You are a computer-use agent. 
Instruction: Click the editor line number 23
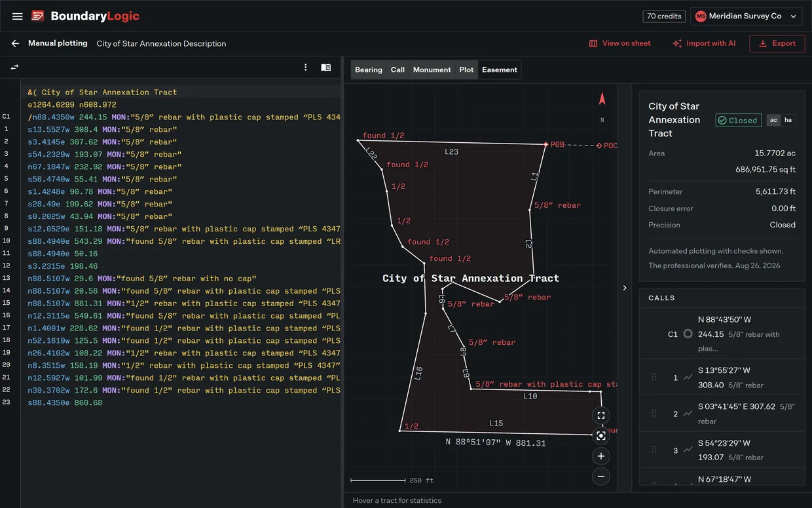pyautogui.click(x=6, y=402)
